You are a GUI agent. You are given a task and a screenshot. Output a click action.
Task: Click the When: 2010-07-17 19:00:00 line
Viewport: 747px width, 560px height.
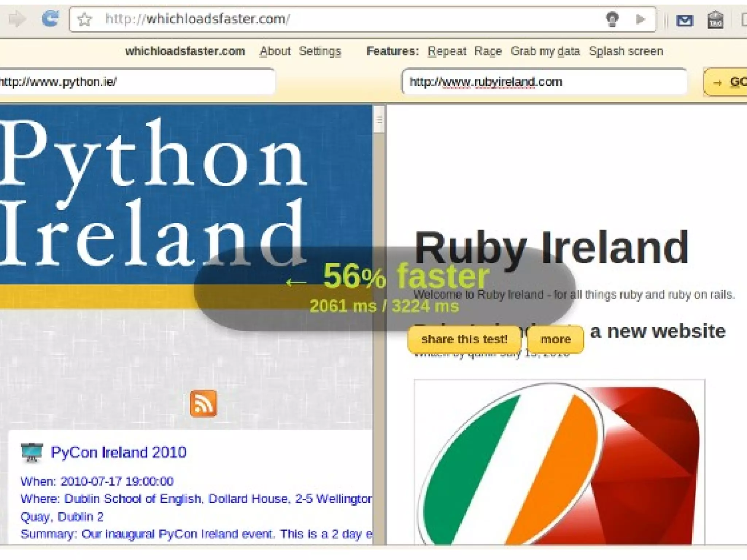point(97,481)
